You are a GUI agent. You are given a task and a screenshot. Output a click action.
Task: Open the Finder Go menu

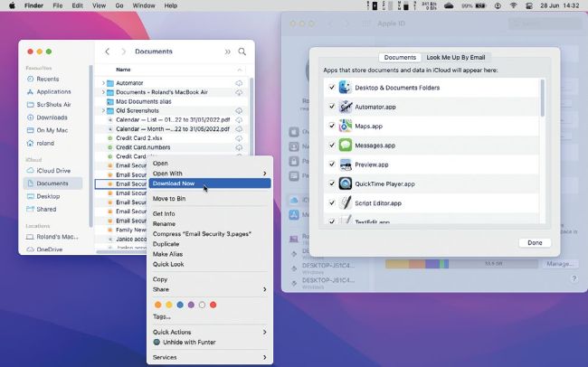coord(119,5)
